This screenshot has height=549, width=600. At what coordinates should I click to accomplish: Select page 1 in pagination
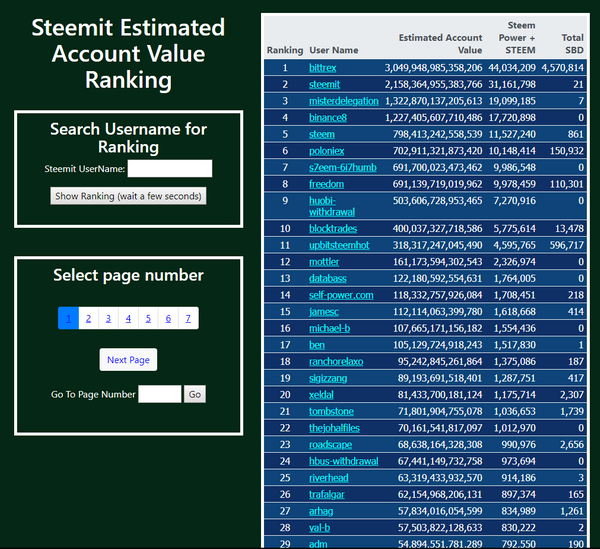point(68,318)
